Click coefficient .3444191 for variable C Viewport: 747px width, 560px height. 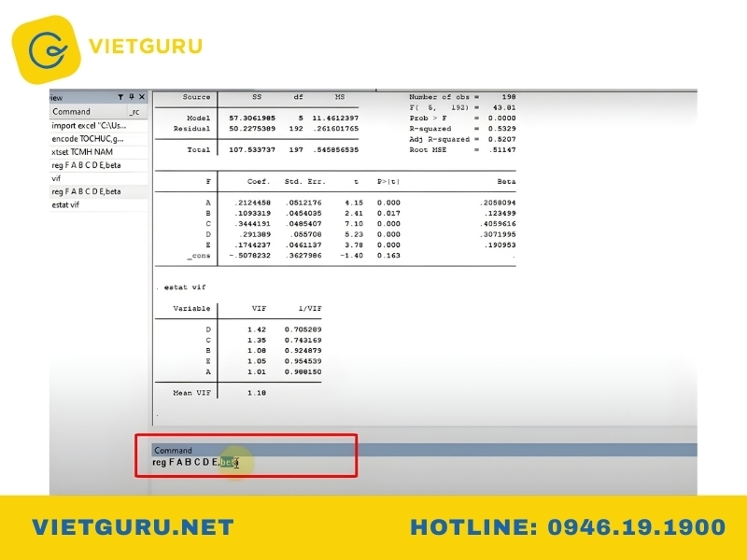click(x=252, y=224)
